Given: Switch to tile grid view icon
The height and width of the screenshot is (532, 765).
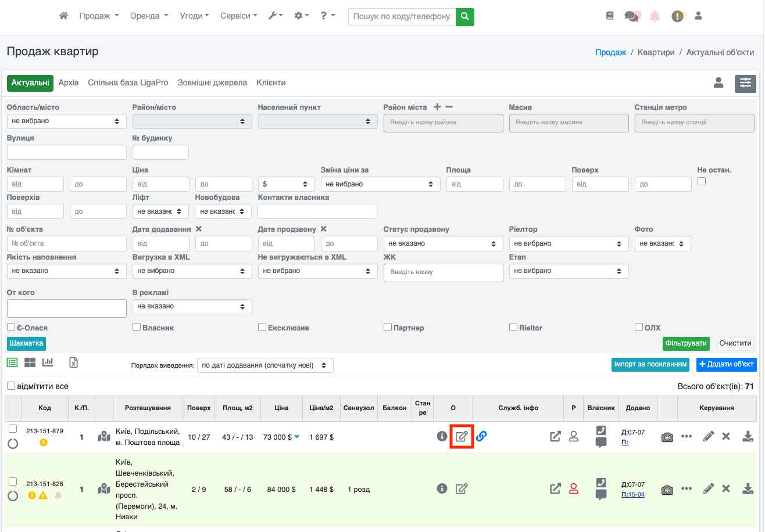Looking at the screenshot, I should click(x=30, y=362).
